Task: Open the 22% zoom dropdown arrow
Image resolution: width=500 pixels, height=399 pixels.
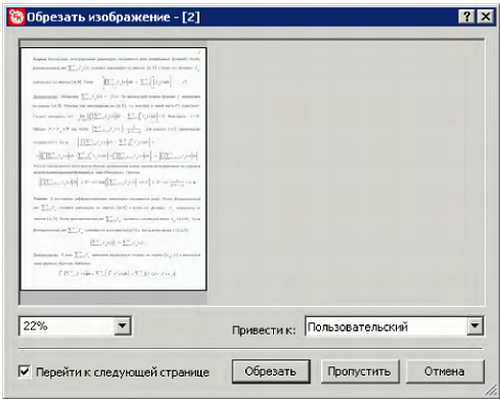Action: click(x=122, y=325)
